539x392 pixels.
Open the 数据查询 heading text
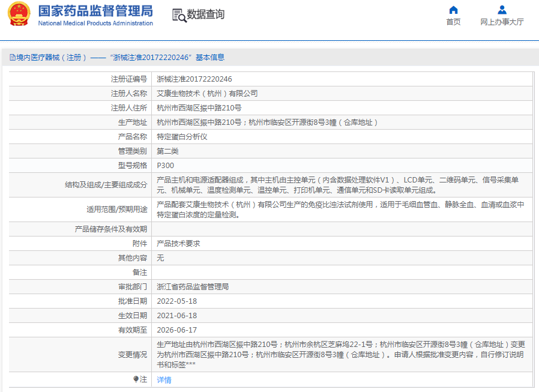coord(206,14)
